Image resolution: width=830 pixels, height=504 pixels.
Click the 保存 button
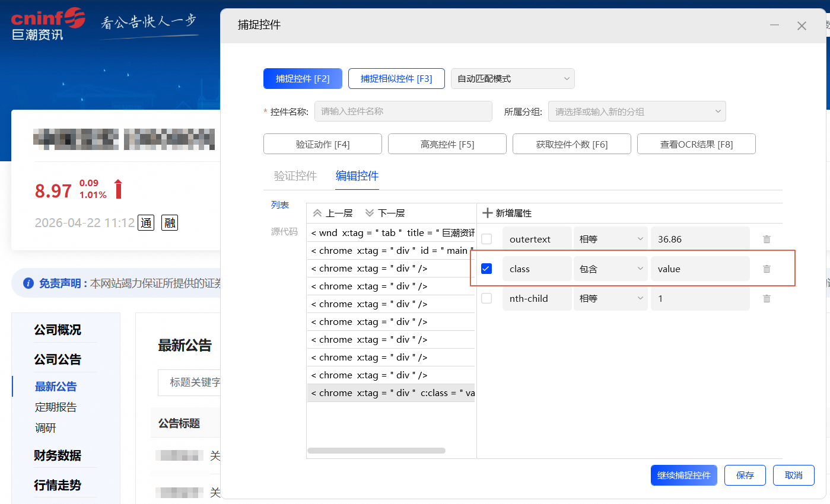click(745, 476)
